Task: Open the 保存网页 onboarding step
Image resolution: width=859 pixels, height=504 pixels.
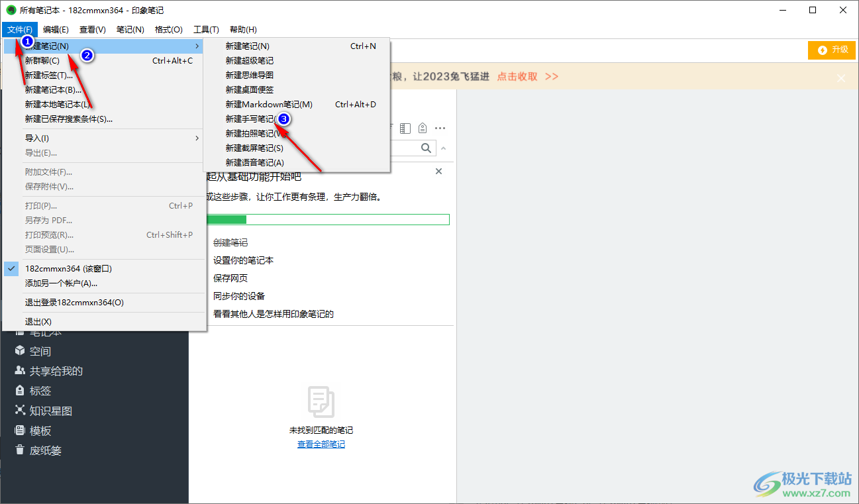Action: pyautogui.click(x=230, y=279)
